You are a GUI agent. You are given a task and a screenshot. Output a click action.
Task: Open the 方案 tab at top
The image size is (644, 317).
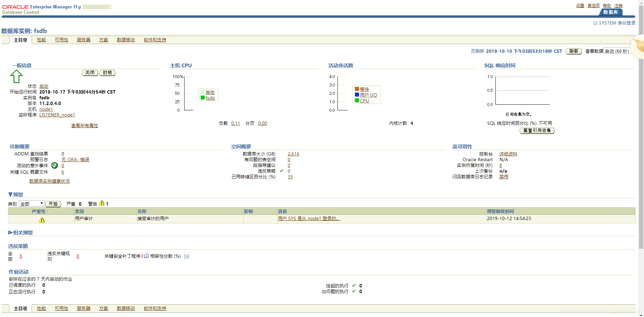click(104, 40)
